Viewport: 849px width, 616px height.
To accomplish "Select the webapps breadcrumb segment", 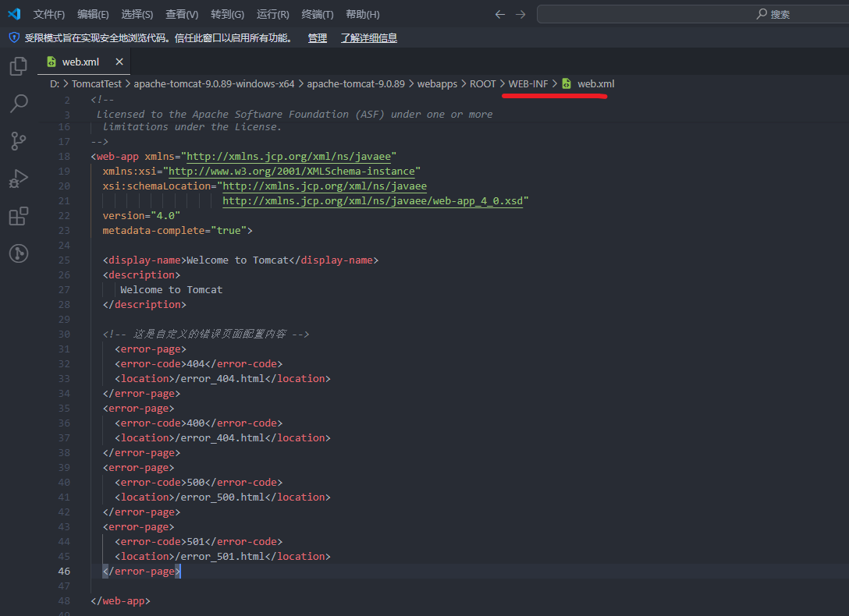I will coord(437,84).
